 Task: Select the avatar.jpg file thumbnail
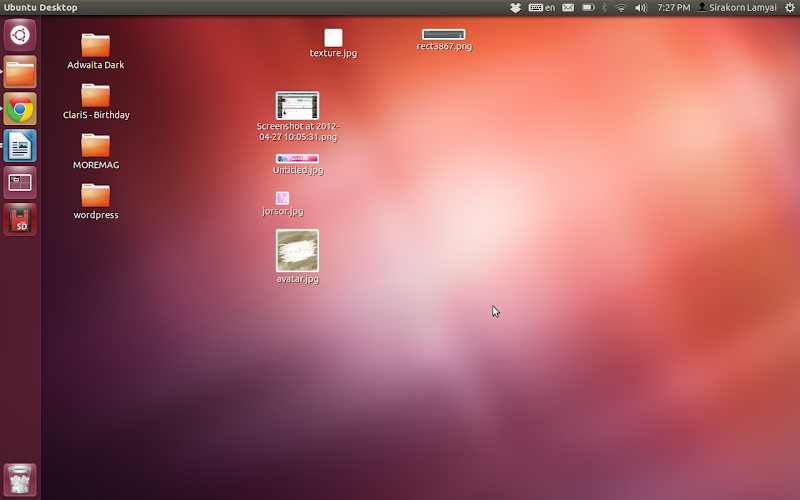click(x=297, y=251)
